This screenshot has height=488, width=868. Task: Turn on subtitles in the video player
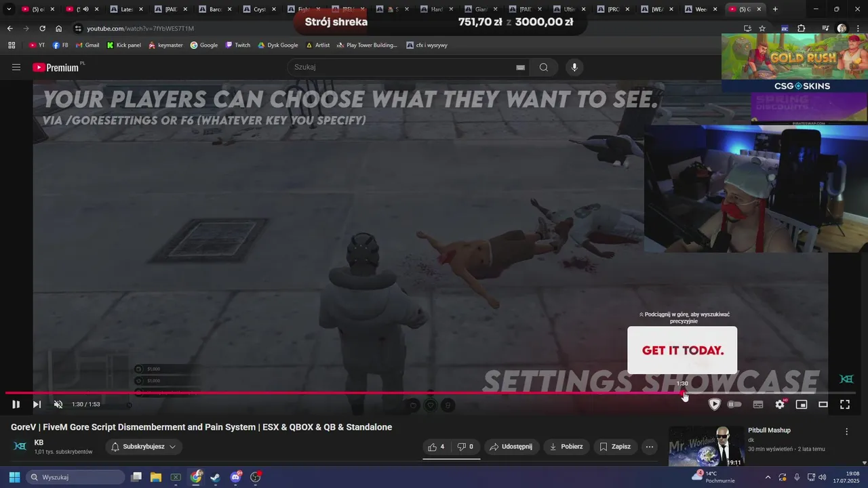tap(758, 405)
